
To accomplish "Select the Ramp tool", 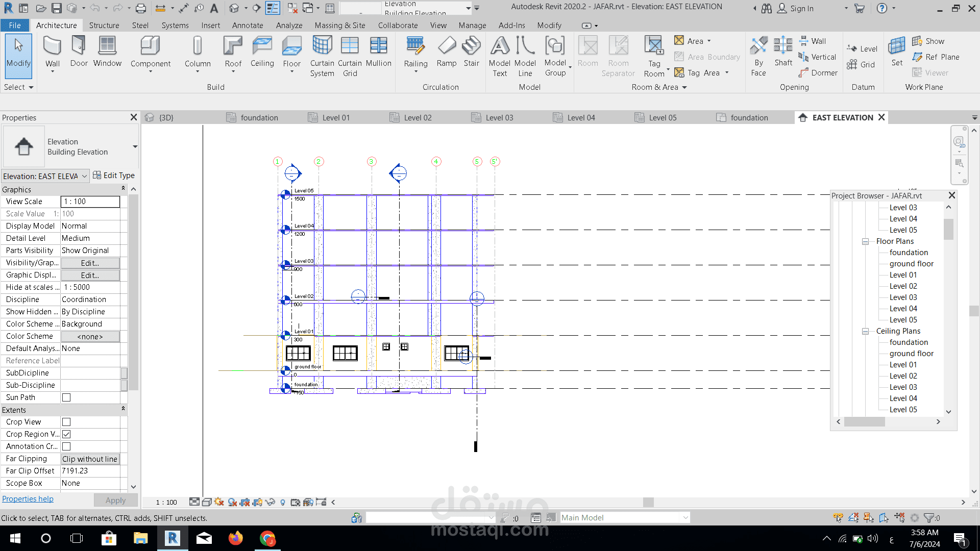I will (x=447, y=52).
